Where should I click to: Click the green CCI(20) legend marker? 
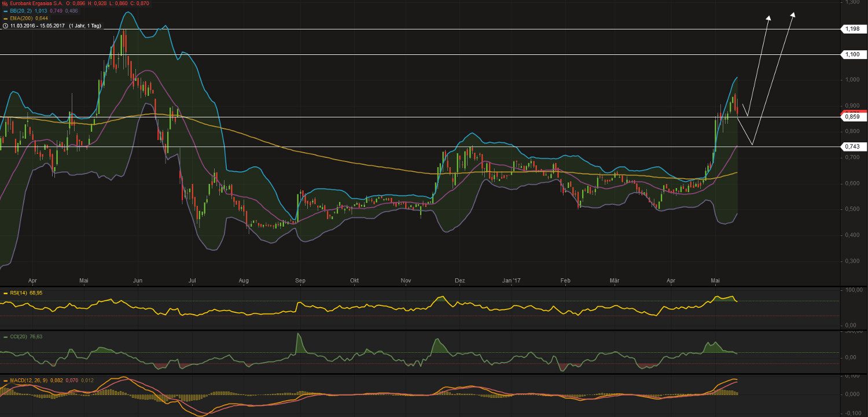[5, 337]
